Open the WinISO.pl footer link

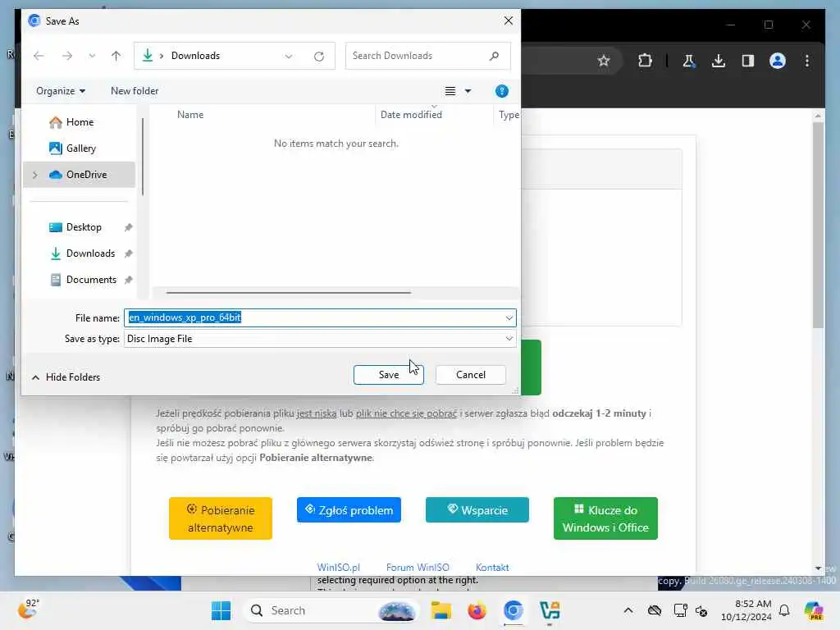pos(338,568)
